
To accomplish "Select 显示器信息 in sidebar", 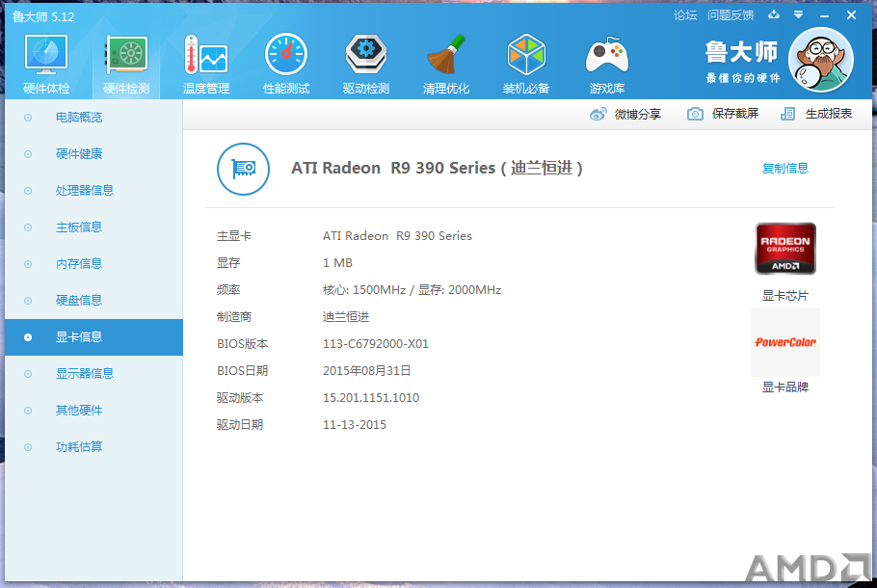I will tap(94, 374).
